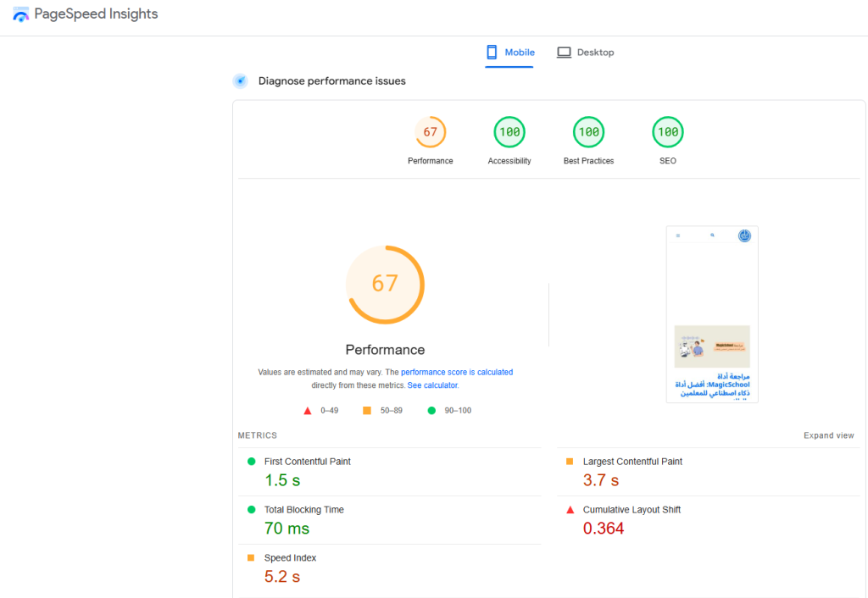Click the Diagnose performance issues icon
Screen dimensions: 868x598
pos(241,81)
